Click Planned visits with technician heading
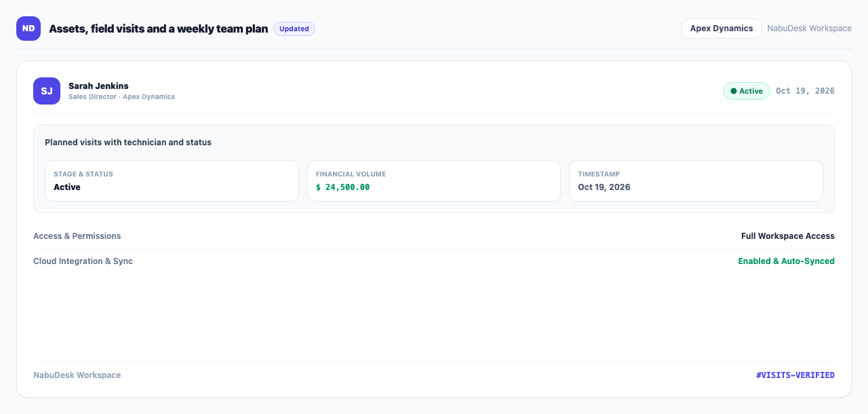The image size is (868, 414). [128, 143]
